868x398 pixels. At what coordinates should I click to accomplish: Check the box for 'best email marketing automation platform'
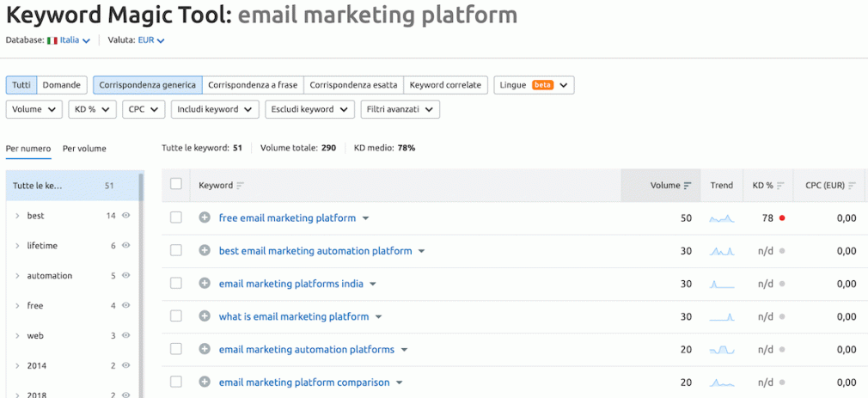(x=176, y=251)
